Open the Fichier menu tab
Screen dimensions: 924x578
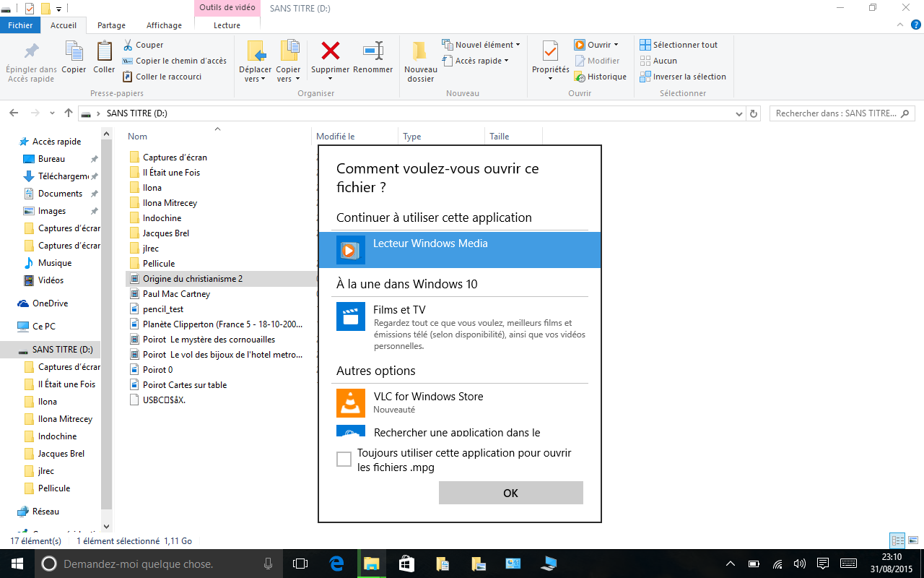tap(21, 25)
